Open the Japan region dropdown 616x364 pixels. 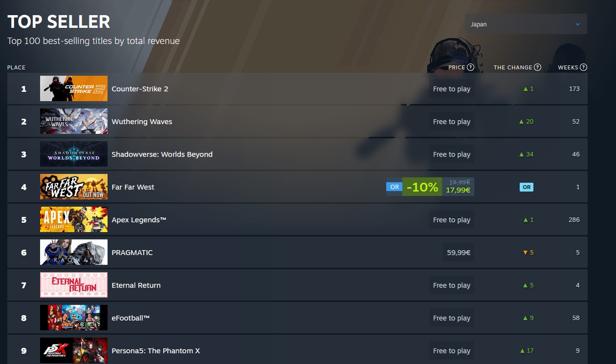pos(526,24)
